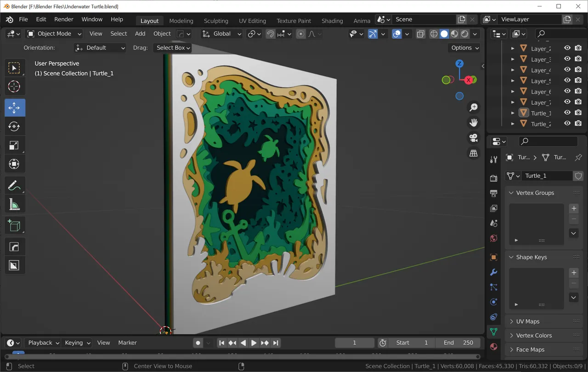Viewport: 588px width, 372px height.
Task: Disable Layer_6 in renders via camera icon
Action: point(578,92)
